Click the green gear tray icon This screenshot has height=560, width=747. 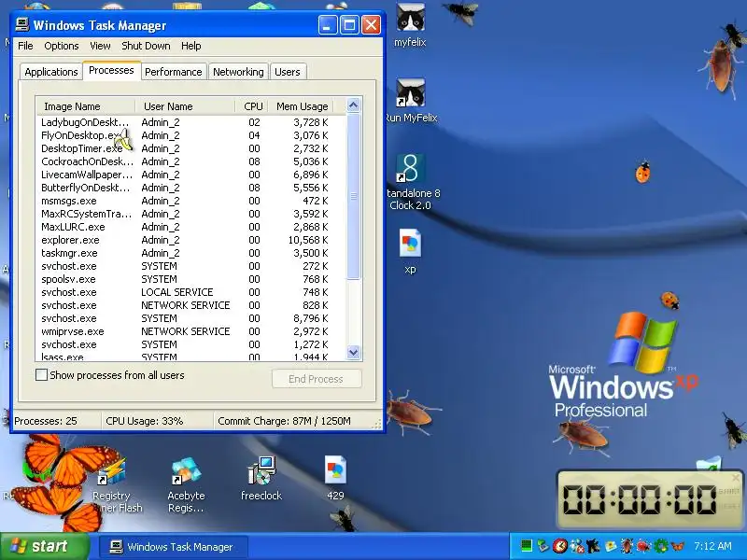point(661,546)
